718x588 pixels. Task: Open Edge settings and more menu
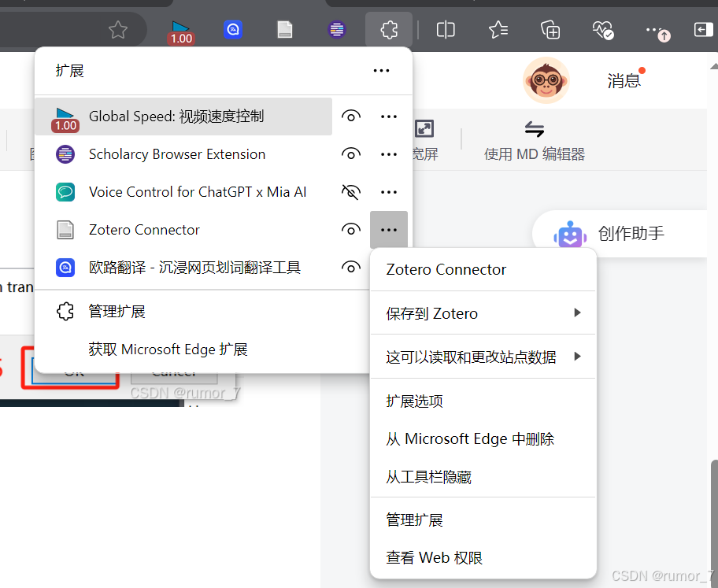(657, 31)
